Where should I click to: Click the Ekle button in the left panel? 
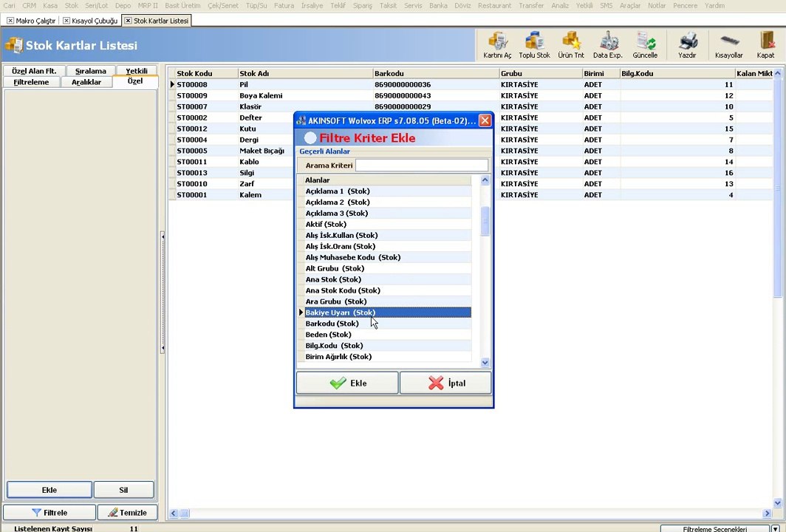click(49, 490)
